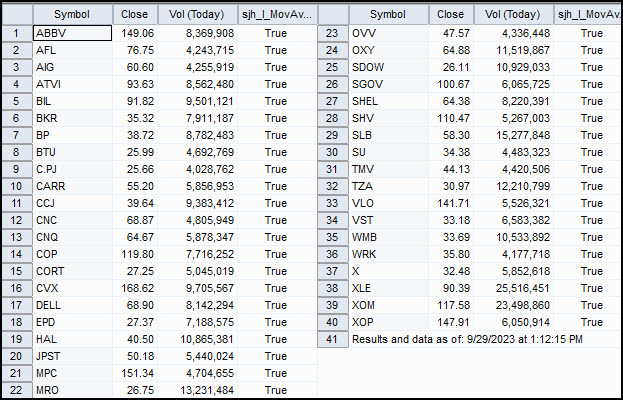
Task: Select row number 23 header
Action: (x=333, y=33)
